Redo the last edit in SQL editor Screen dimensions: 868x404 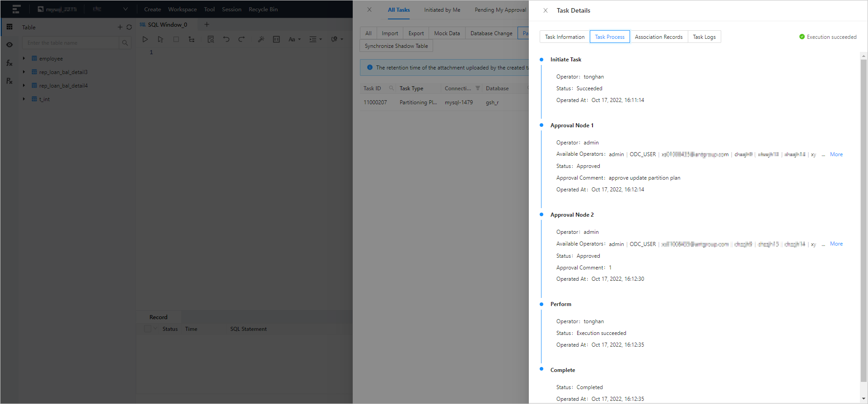242,39
